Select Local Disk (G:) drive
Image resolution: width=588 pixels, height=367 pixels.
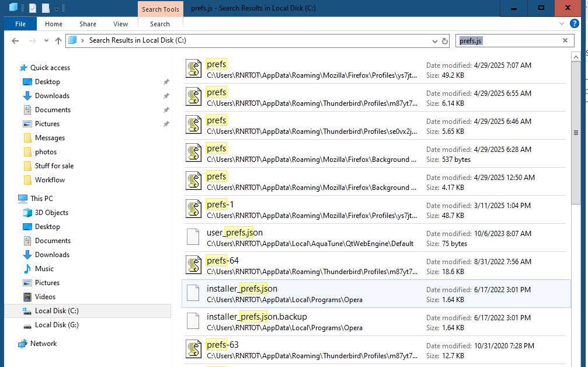pyautogui.click(x=56, y=324)
